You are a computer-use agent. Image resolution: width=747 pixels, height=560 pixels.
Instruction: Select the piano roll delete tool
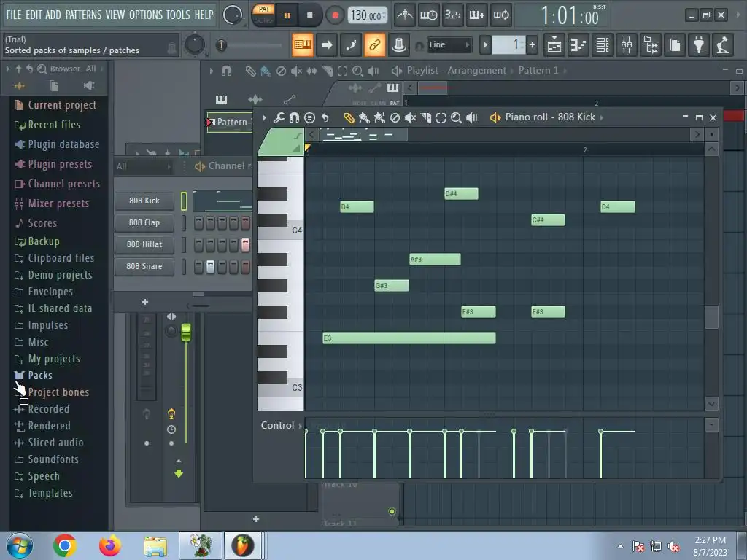(x=395, y=117)
